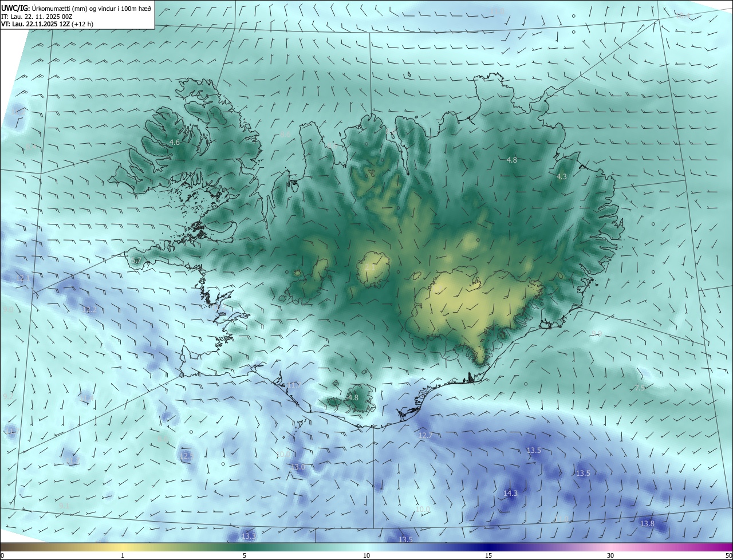Click the 4.3 value in northeast Iceland
Viewport: 733px width, 560px height.
561,177
